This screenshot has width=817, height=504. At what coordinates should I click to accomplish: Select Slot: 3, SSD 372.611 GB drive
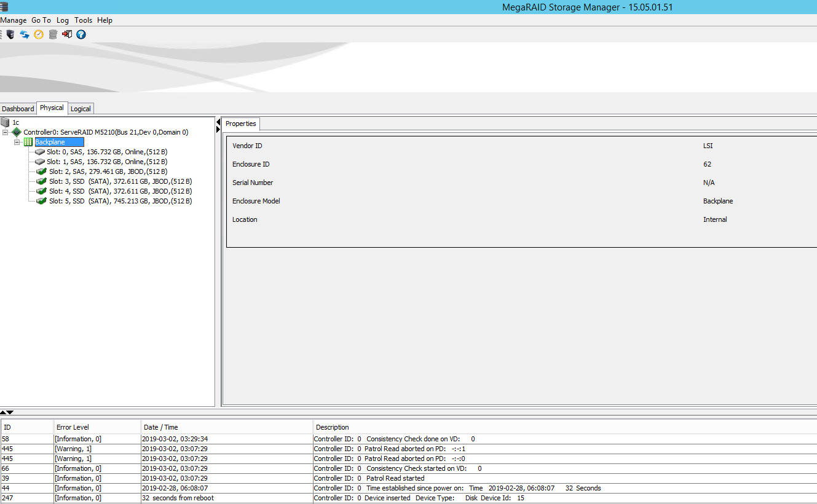pyautogui.click(x=120, y=181)
